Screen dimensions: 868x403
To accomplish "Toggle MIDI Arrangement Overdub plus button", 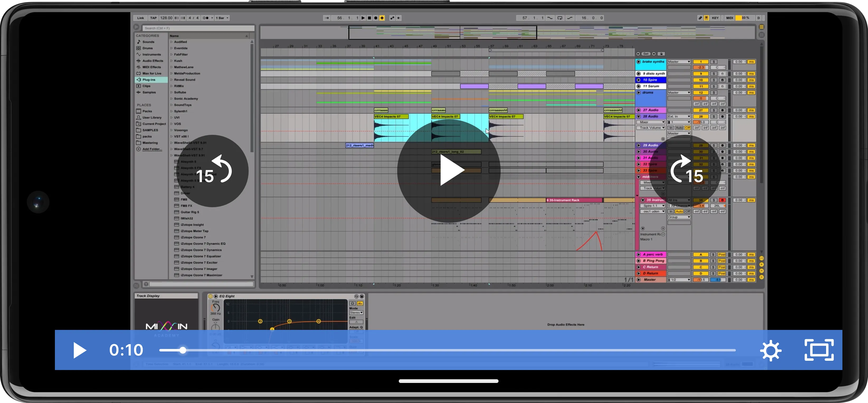I will pyautogui.click(x=382, y=18).
